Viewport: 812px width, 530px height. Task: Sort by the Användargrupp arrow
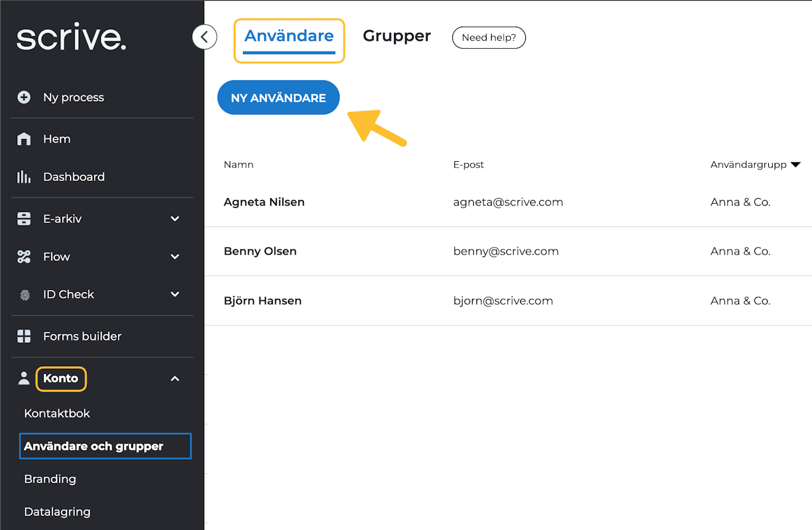796,165
